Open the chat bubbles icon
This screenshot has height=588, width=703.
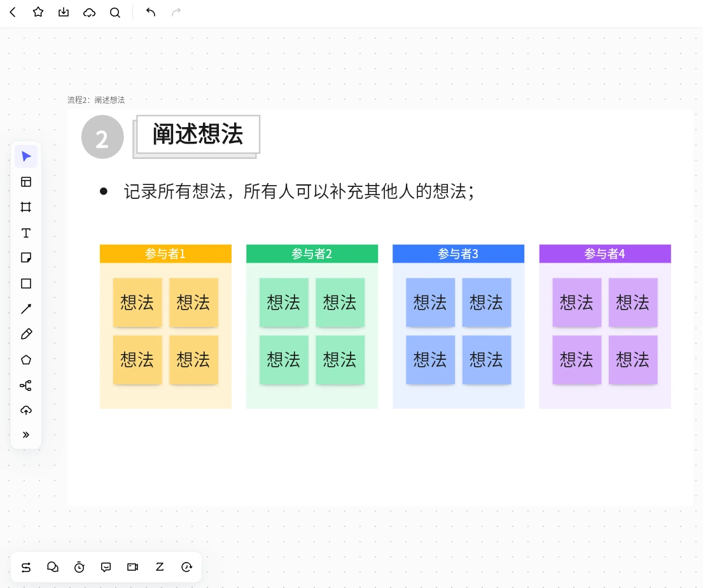point(53,567)
